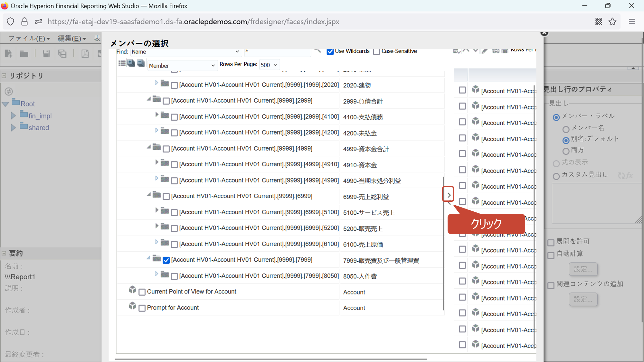Toggle the Use Wildcards checkbox
This screenshot has height=362, width=644.
(x=330, y=52)
